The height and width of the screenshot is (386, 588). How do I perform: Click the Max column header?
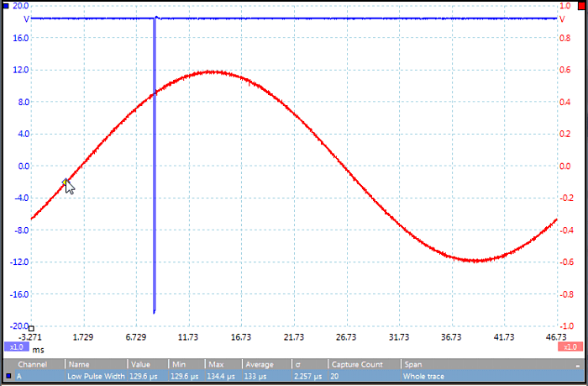[217, 364]
